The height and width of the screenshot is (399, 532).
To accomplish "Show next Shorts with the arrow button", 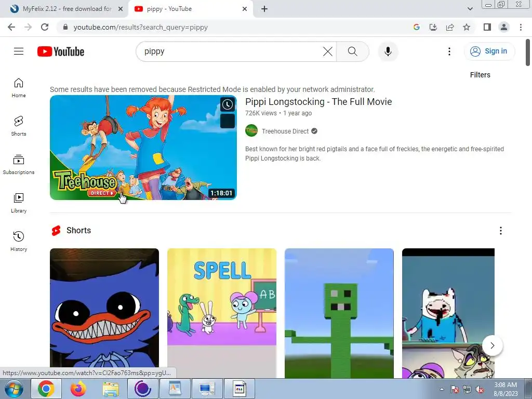I will [x=493, y=345].
